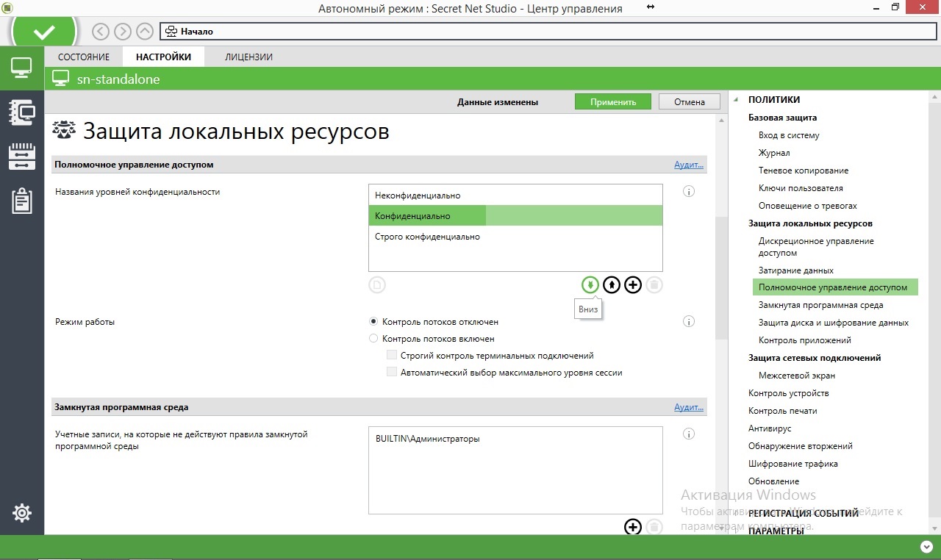Image resolution: width=941 pixels, height=560 pixels.
Task: Select the Контроль потоков отключен radio button
Action: (x=373, y=322)
